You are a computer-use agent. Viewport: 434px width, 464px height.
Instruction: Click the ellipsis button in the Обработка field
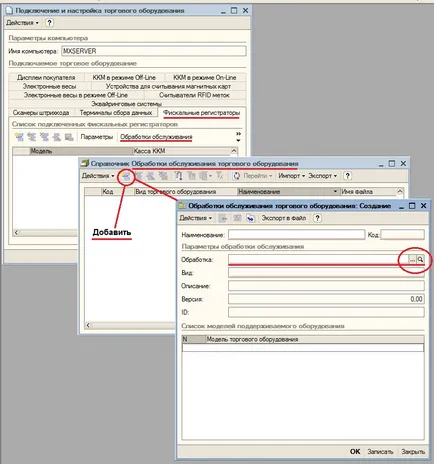tap(413, 259)
